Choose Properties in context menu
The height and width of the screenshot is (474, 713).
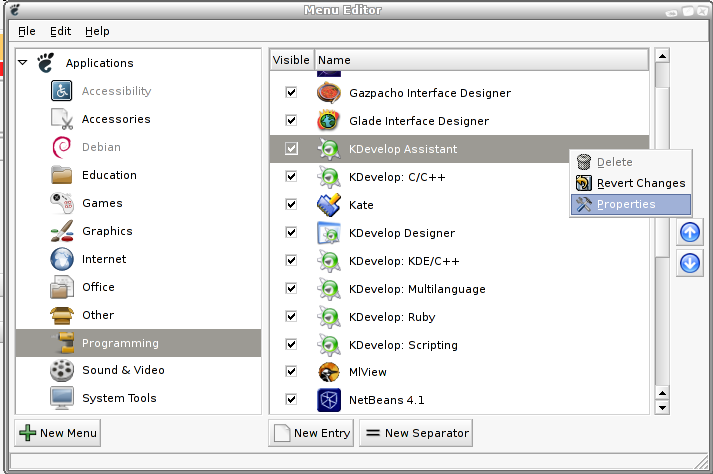(x=631, y=204)
